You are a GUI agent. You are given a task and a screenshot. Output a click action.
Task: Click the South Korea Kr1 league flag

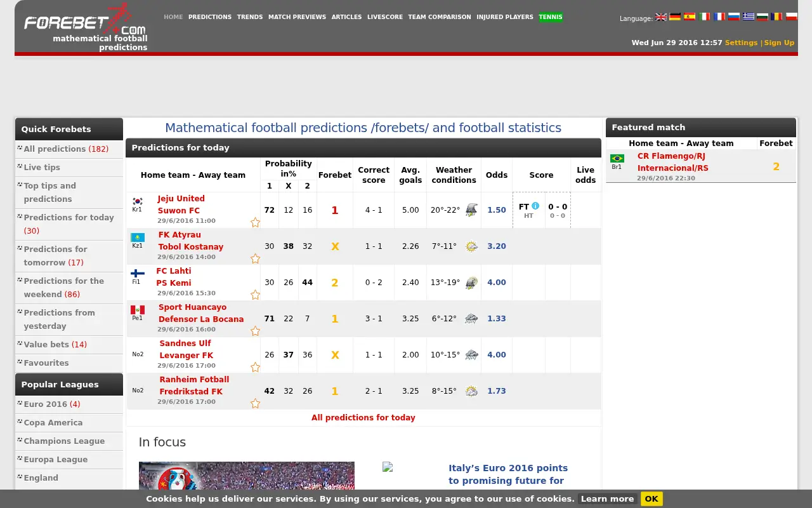point(138,201)
